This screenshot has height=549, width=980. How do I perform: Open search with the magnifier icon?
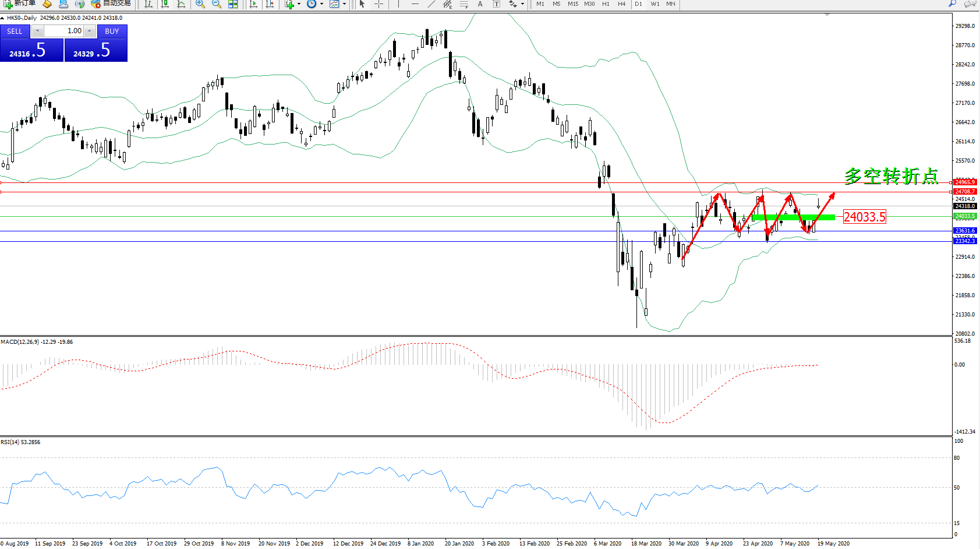(952, 3)
